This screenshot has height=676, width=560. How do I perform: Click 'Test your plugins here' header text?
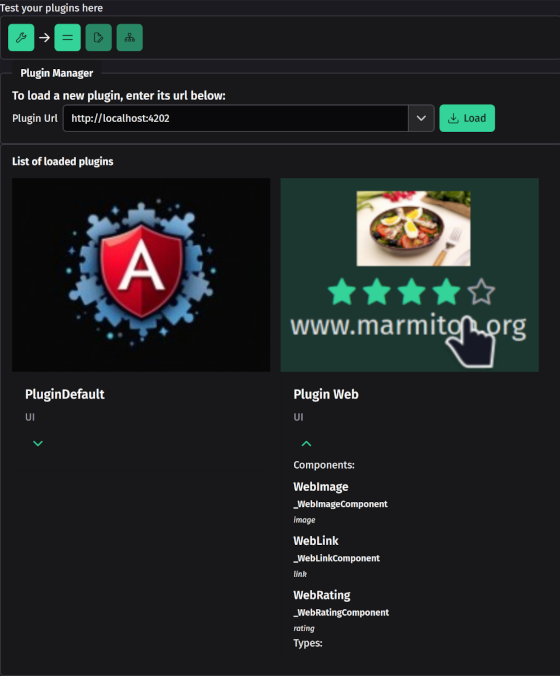(x=51, y=8)
